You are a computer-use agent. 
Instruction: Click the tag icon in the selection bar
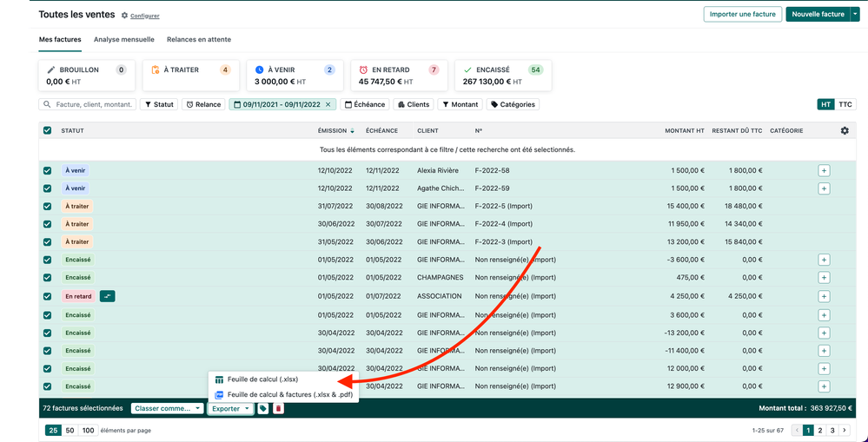pos(262,408)
